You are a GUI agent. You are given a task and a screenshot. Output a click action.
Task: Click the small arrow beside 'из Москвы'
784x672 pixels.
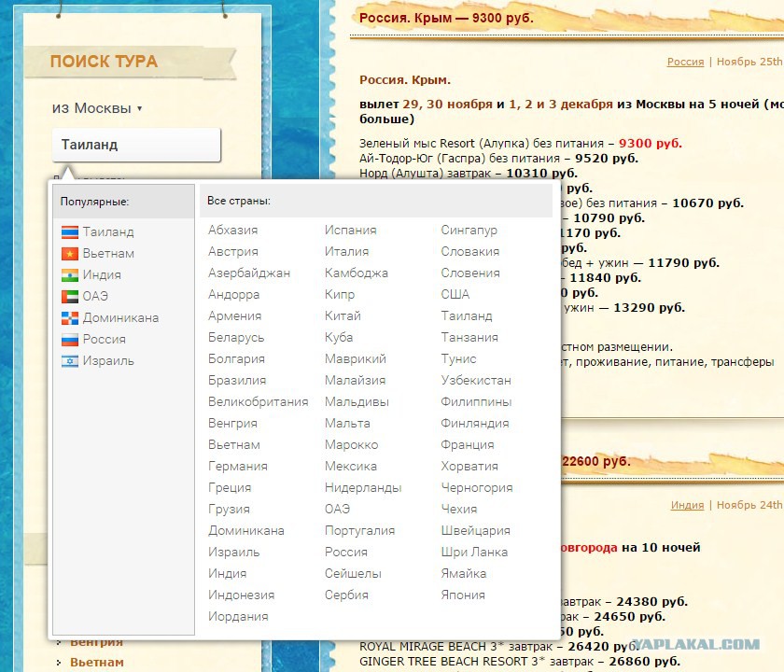(x=139, y=108)
